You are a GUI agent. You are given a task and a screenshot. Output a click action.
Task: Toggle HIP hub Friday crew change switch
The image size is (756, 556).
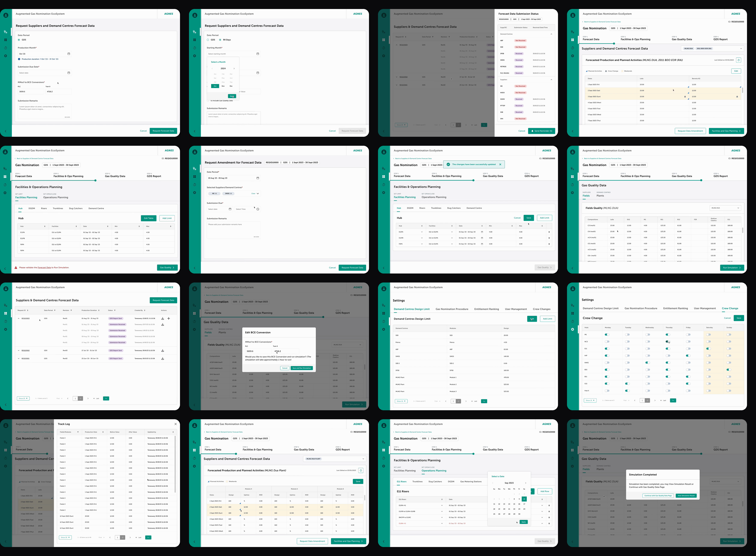(x=688, y=356)
